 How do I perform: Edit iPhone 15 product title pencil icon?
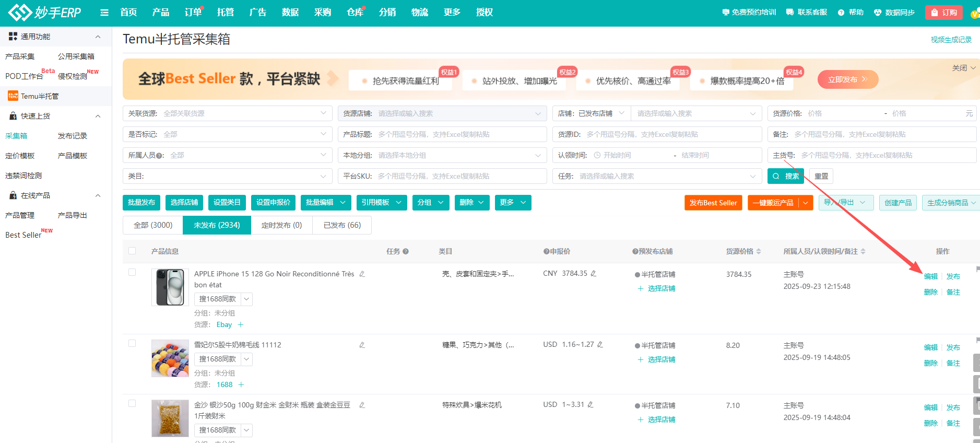point(362,274)
